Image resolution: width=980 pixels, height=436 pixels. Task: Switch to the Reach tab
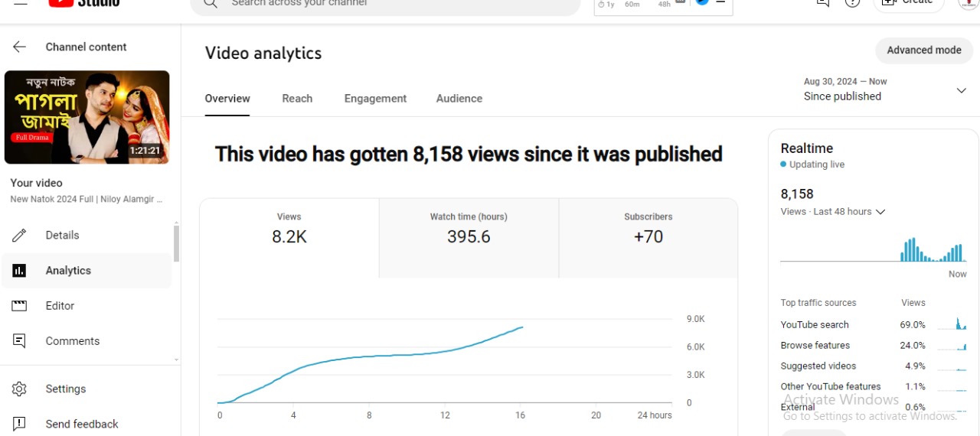click(297, 99)
